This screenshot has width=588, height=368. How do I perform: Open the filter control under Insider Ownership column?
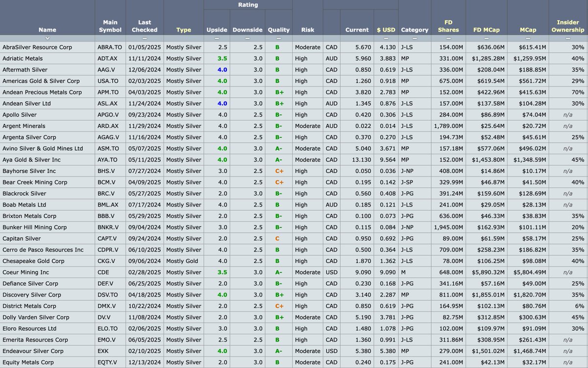pos(567,38)
